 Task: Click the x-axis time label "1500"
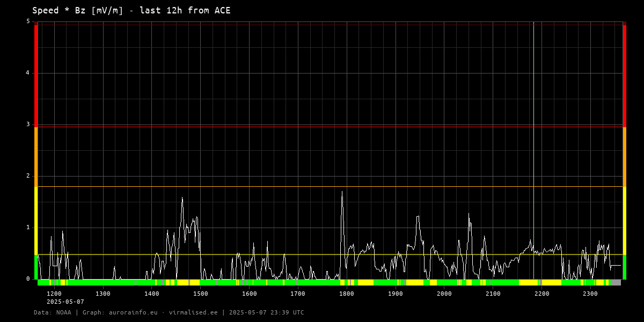coord(201,294)
